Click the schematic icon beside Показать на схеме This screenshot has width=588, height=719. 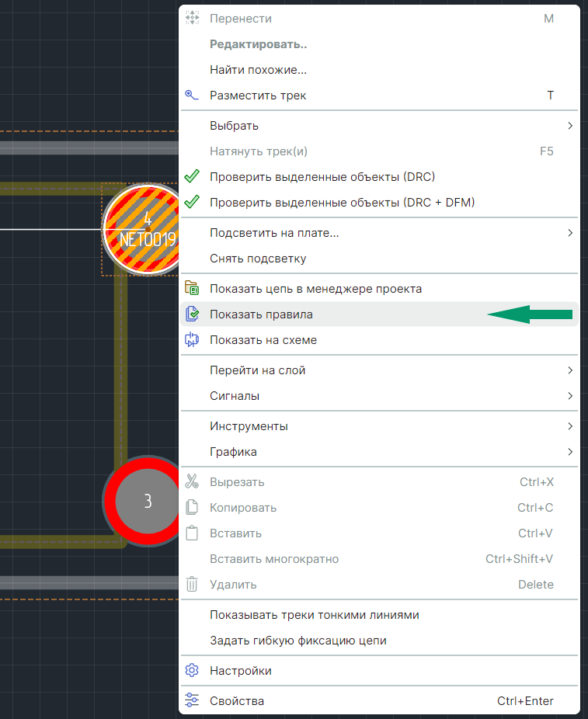pyautogui.click(x=192, y=339)
